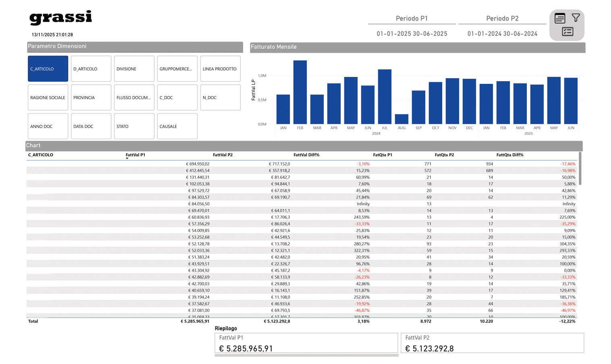The image size is (611, 364).
Task: Click the FattVal P1 summary card
Action: (306, 343)
